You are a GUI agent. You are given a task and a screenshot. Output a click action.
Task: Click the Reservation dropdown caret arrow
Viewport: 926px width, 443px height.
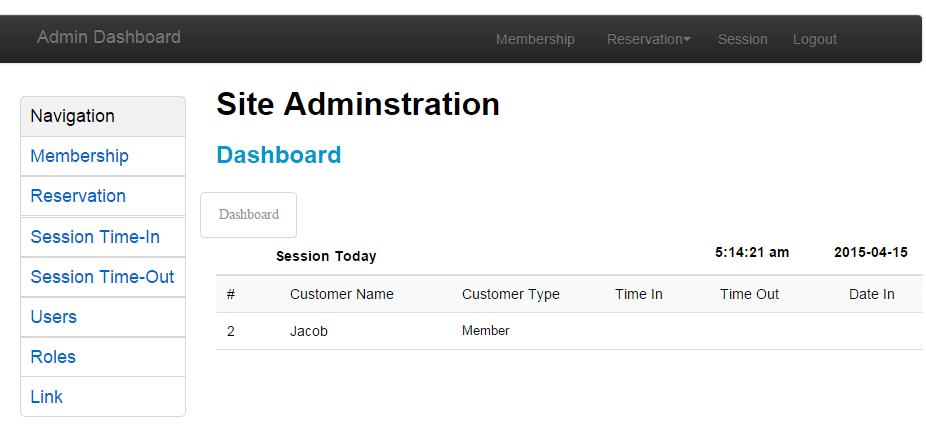[x=687, y=40]
